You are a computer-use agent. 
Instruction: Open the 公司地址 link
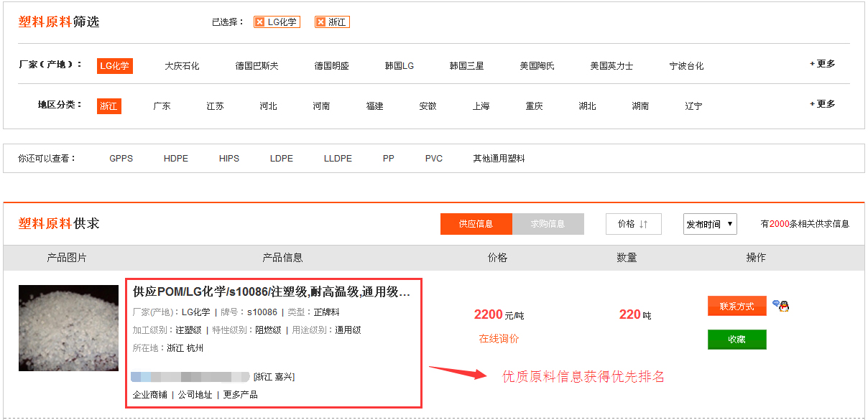[x=195, y=395]
